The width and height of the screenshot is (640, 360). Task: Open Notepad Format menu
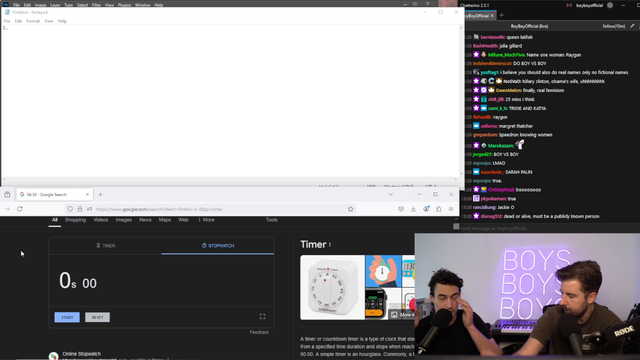(x=33, y=21)
